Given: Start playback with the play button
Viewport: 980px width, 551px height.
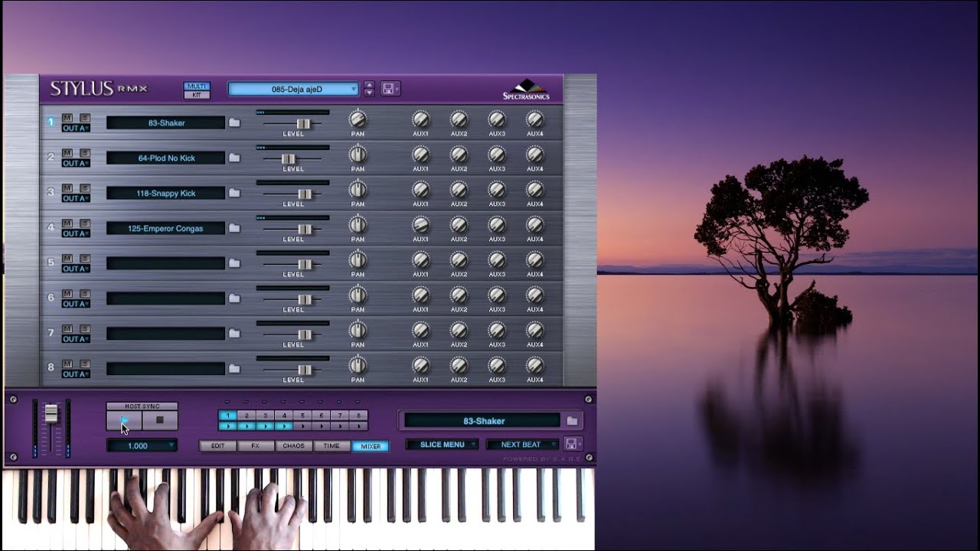Looking at the screenshot, I should [x=124, y=420].
